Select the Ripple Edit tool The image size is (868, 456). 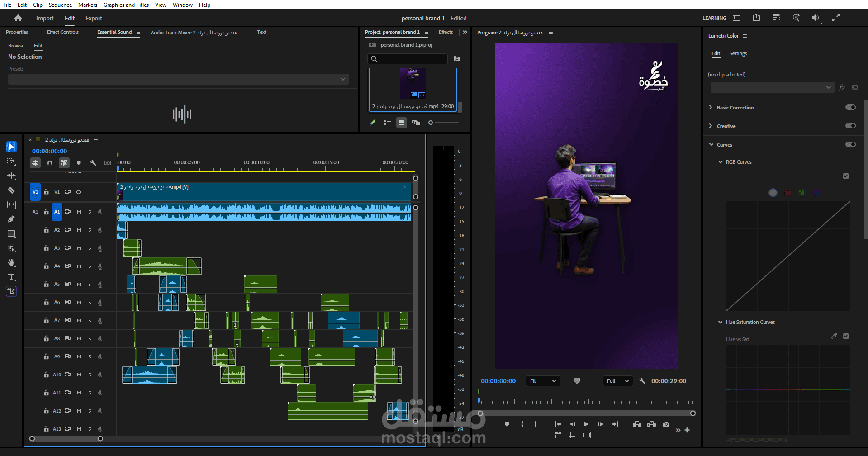(11, 176)
